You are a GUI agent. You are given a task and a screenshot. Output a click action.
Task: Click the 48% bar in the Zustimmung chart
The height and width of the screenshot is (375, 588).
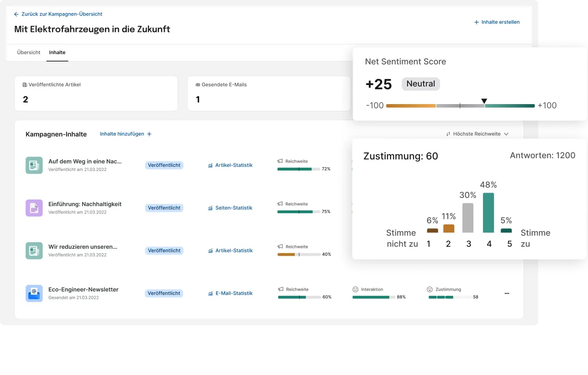(488, 213)
